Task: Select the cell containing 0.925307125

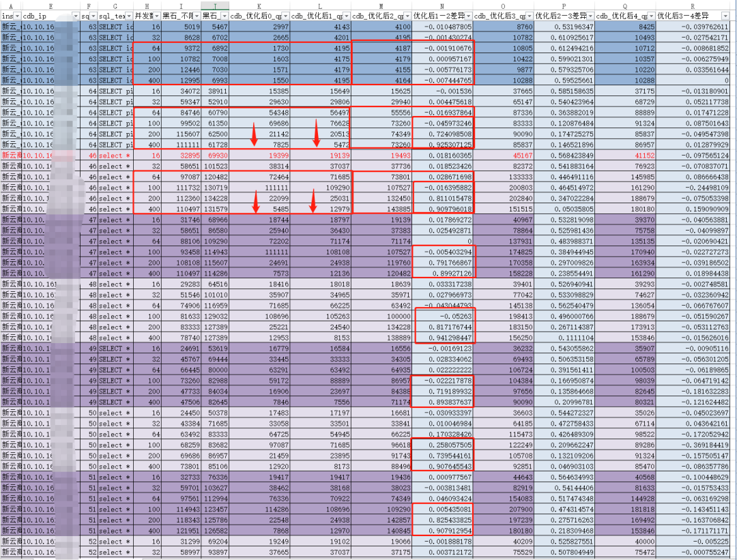Action: tap(442, 145)
